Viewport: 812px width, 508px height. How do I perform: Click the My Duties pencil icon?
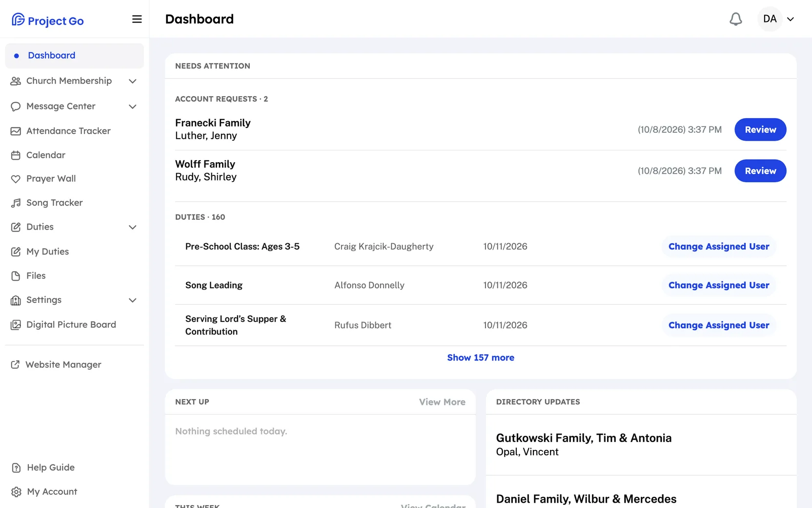pyautogui.click(x=16, y=252)
